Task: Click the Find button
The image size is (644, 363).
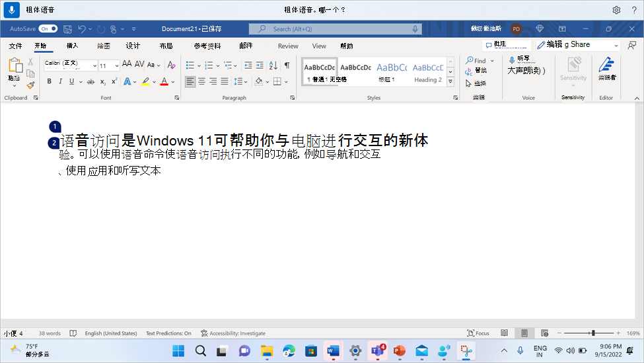Action: click(476, 60)
